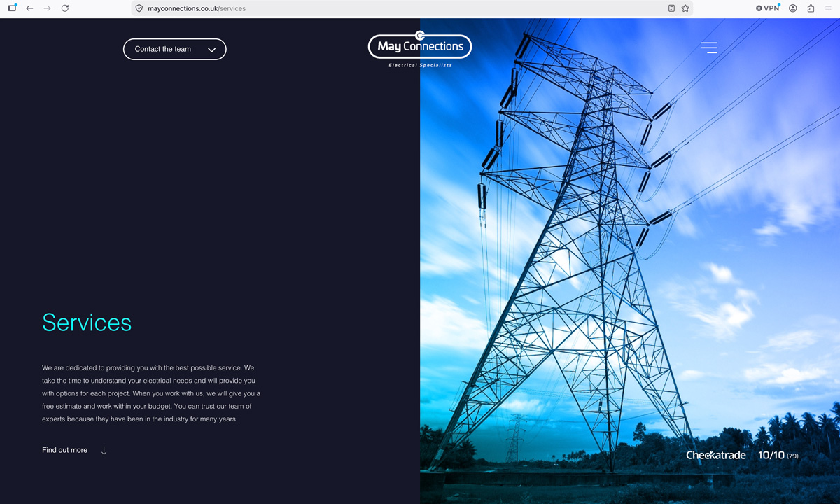The height and width of the screenshot is (504, 840).
Task: Open the website's hamburger navigation menu
Action: 709,48
